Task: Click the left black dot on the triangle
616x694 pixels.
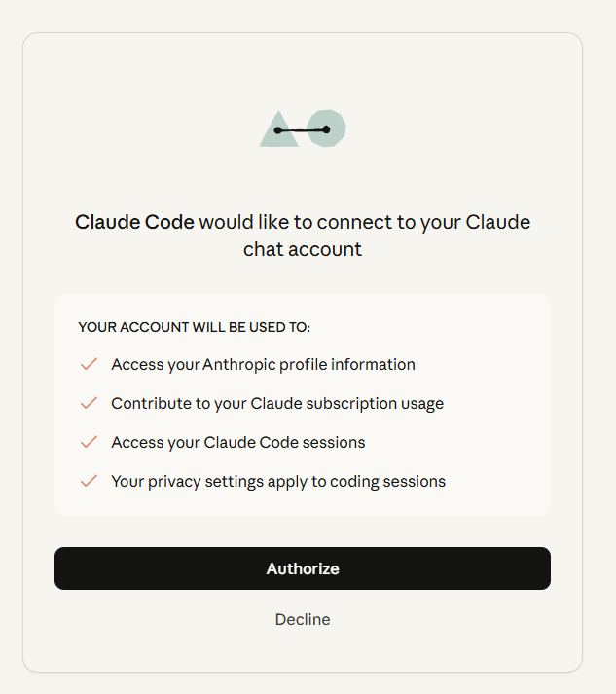Action: pos(278,129)
